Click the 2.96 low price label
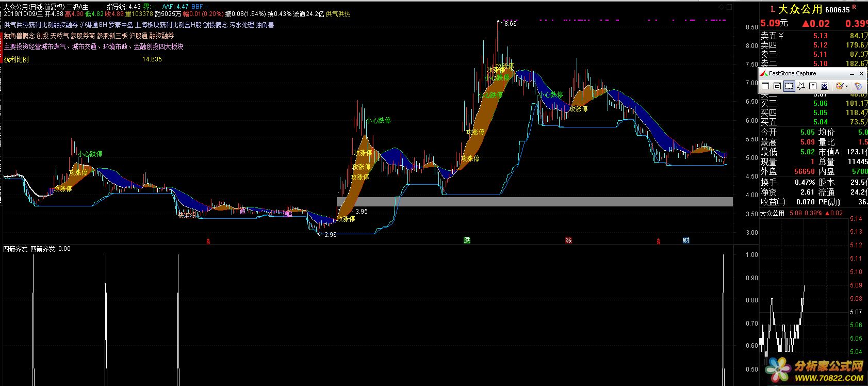This screenshot has height=386, width=868. coord(330,235)
